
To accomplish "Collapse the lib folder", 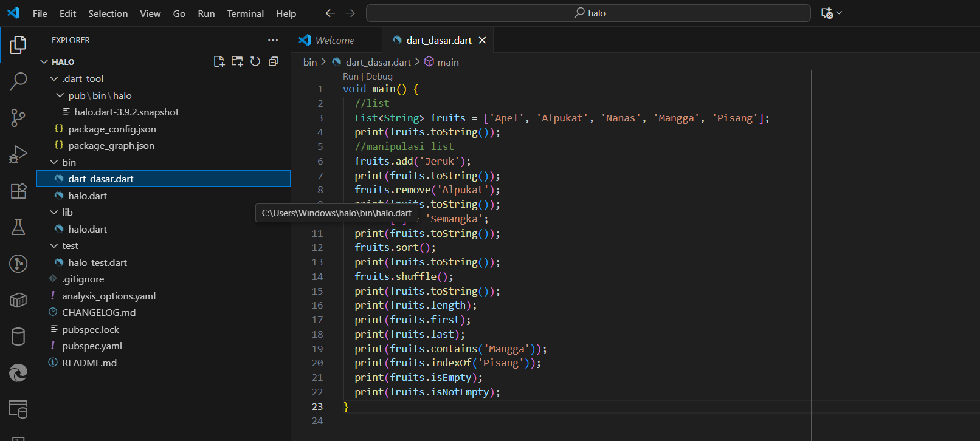I will point(54,213).
